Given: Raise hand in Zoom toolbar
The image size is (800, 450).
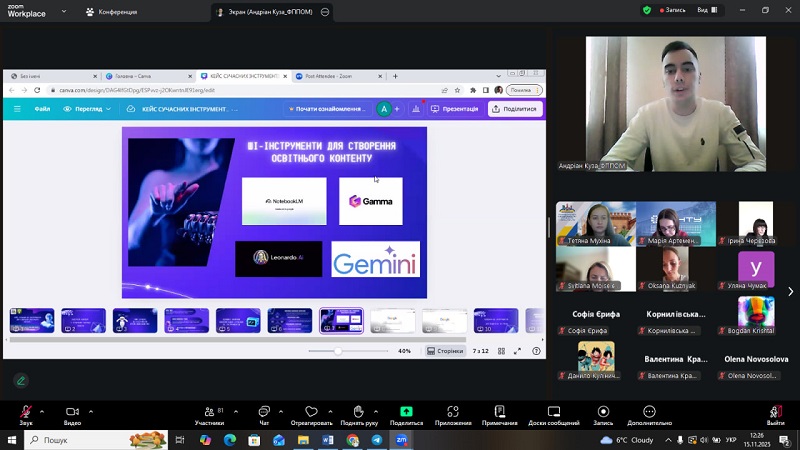Looking at the screenshot, I should pos(358,411).
